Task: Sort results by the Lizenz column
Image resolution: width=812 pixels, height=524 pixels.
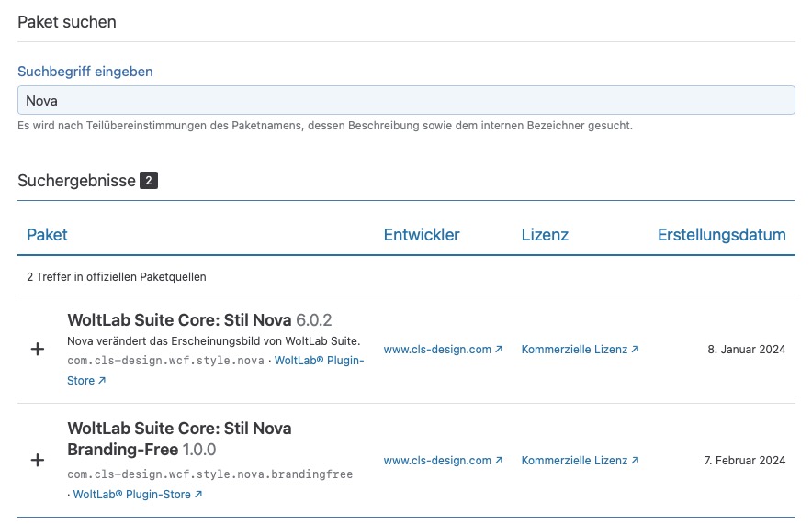Action: click(x=545, y=235)
